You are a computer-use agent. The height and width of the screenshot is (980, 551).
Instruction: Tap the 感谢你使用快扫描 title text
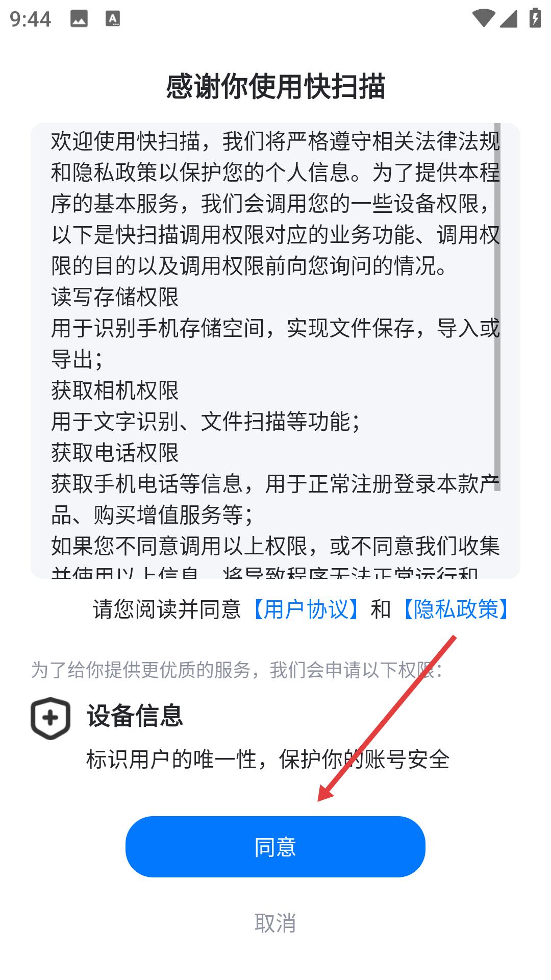coord(275,86)
